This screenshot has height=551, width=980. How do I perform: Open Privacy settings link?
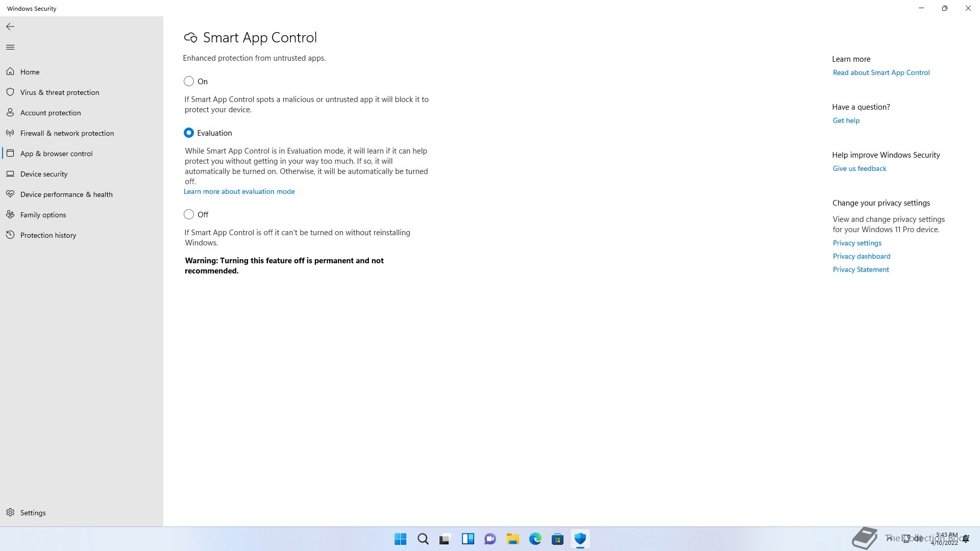[857, 243]
